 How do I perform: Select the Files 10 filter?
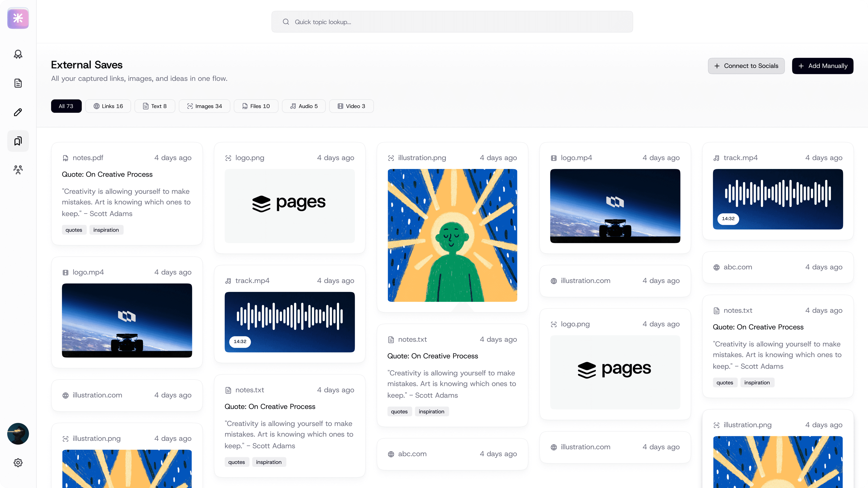[x=256, y=106]
